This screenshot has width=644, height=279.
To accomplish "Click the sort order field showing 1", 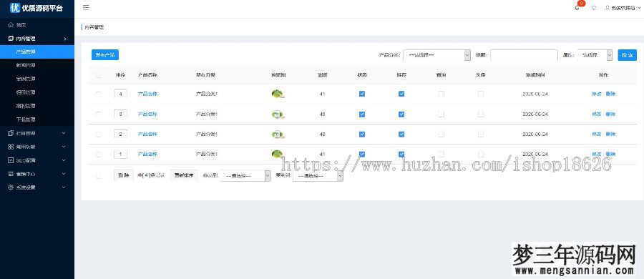I will tap(120, 155).
